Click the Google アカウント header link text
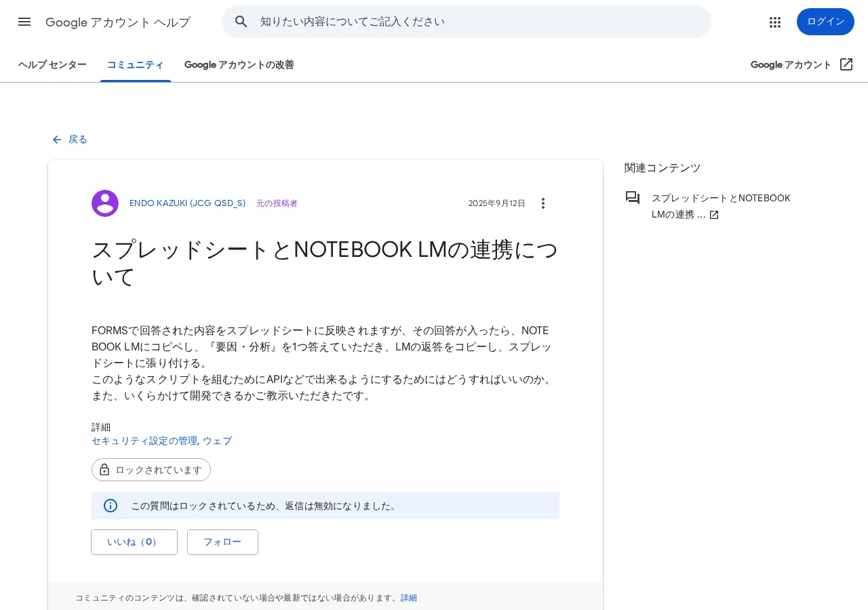The width and height of the screenshot is (868, 610). click(x=791, y=65)
